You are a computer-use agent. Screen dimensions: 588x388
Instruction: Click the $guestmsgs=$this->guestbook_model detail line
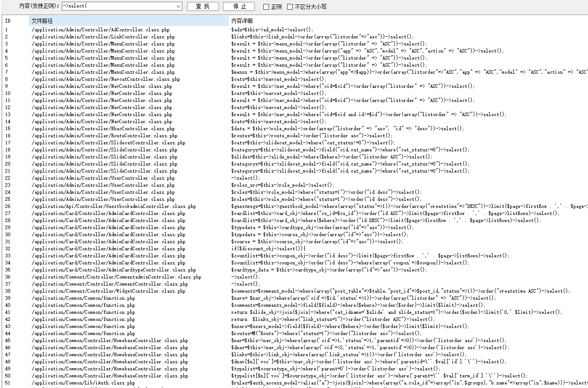click(409, 206)
